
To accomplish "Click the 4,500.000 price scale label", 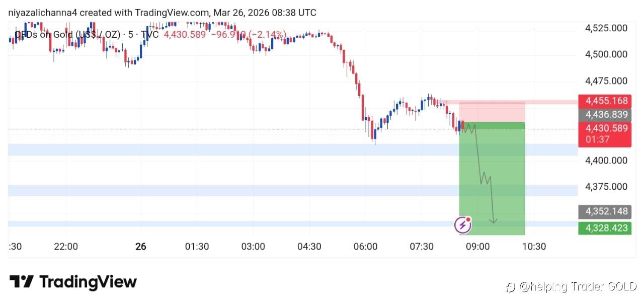I will pos(606,54).
